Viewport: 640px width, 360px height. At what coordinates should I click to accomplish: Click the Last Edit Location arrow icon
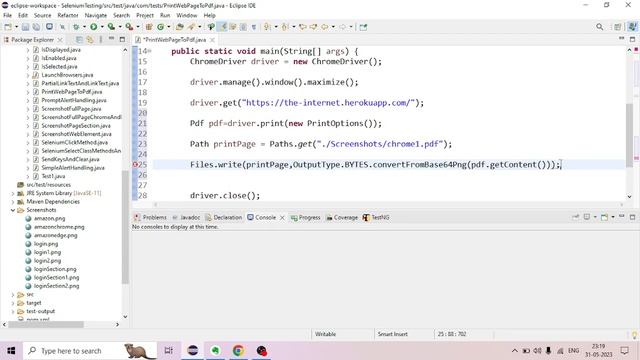click(302, 27)
